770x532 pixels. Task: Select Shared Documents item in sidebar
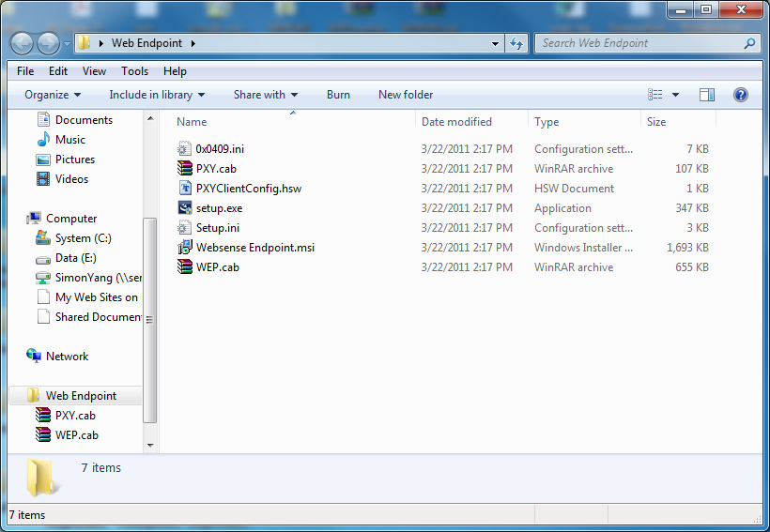89,316
